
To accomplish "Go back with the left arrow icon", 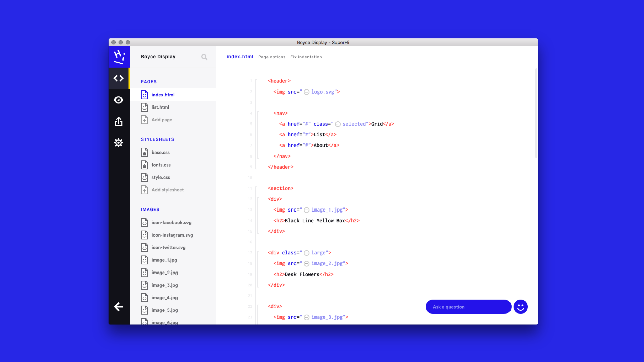I will [119, 307].
